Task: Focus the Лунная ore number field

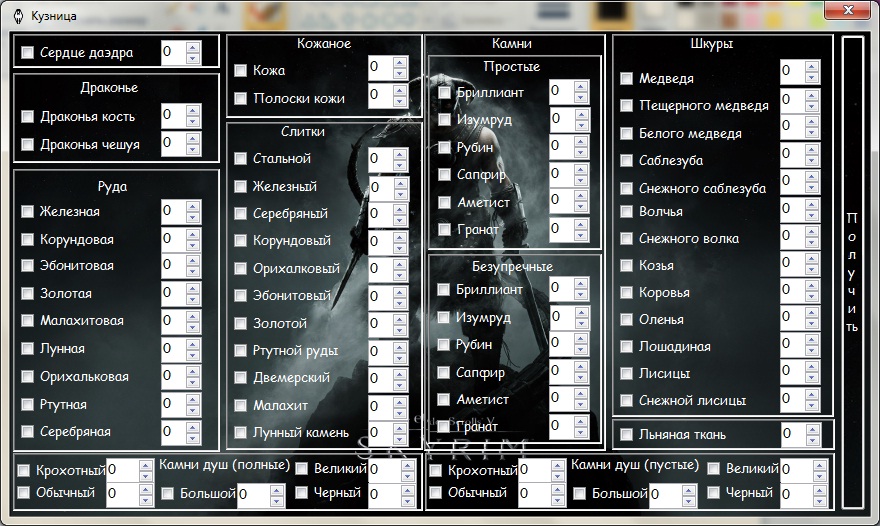Action: point(173,348)
